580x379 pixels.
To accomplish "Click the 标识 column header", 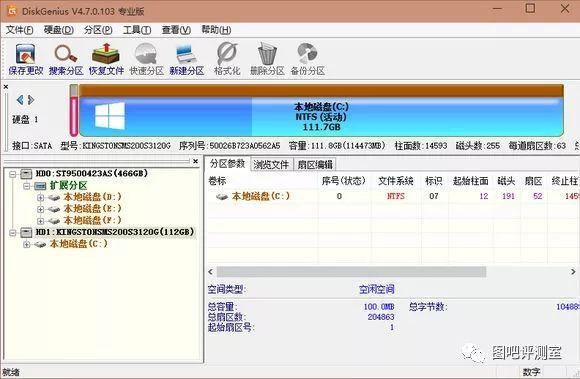I will [x=434, y=181].
